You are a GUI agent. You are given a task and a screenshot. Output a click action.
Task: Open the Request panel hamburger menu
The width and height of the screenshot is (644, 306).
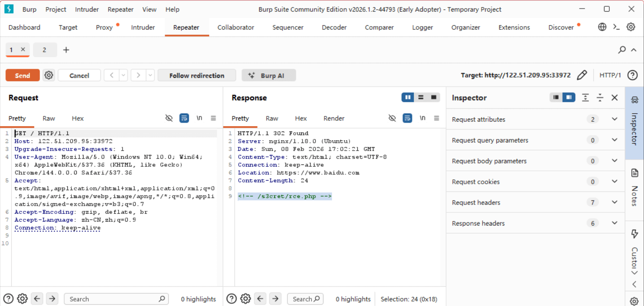click(213, 118)
